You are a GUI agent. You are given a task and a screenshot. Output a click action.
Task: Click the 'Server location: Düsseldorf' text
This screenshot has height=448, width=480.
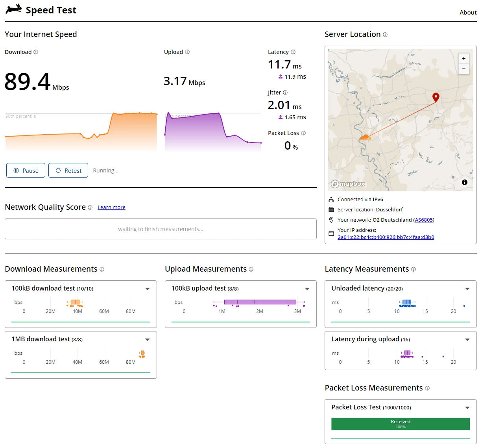(x=370, y=210)
